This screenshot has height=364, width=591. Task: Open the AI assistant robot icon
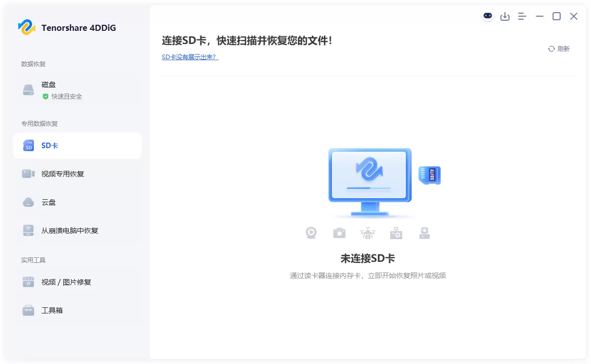tap(487, 16)
